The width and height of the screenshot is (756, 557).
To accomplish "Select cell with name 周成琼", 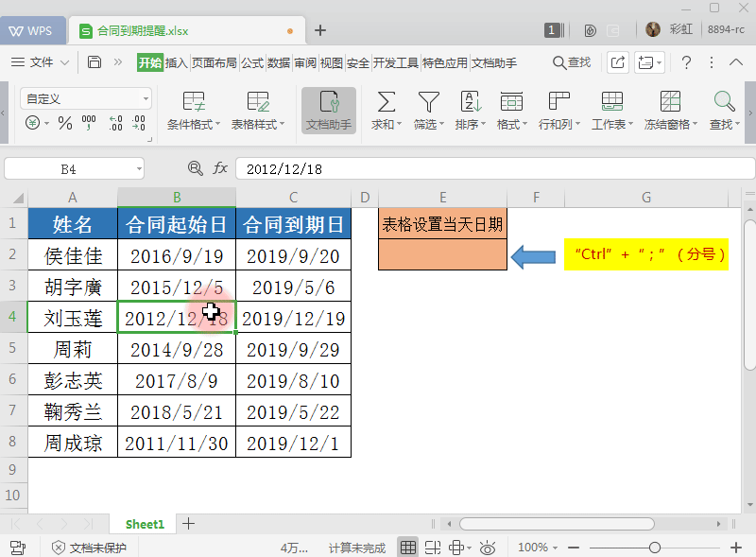I will point(73,443).
